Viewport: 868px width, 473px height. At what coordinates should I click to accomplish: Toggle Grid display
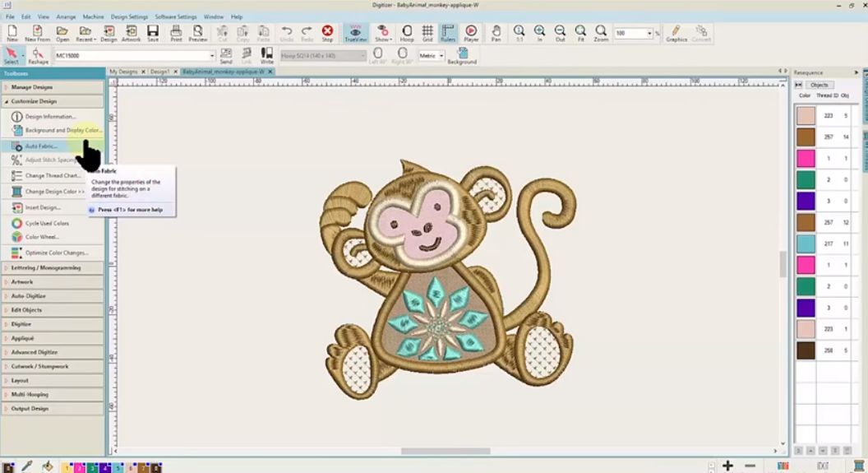tap(427, 33)
